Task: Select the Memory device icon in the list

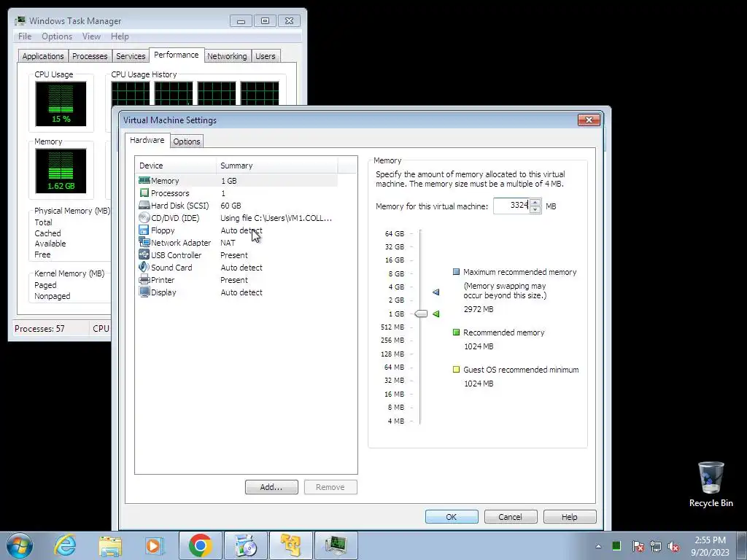Action: (144, 181)
